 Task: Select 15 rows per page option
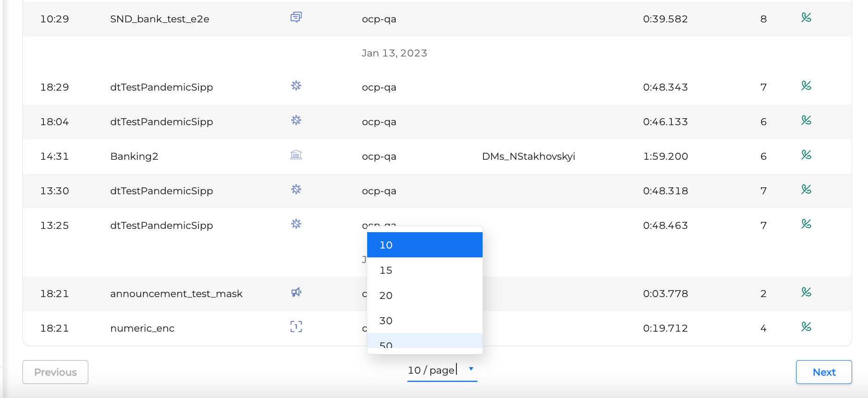[424, 270]
